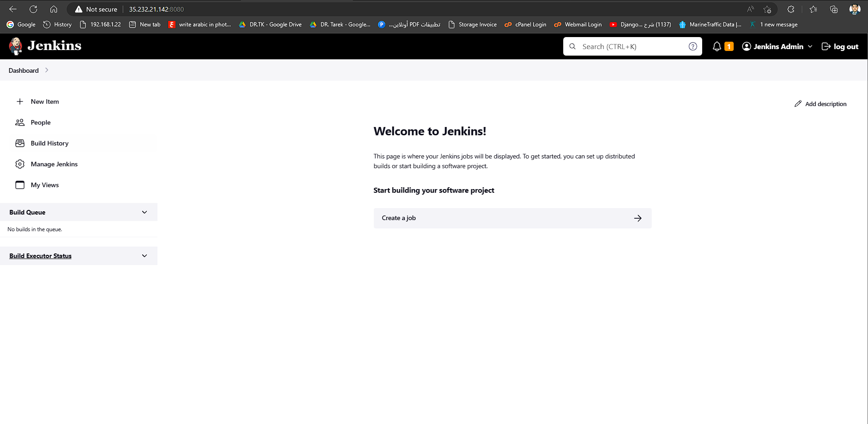Open the browser favorites star icon
Viewport: 868px width, 424px height.
[813, 9]
